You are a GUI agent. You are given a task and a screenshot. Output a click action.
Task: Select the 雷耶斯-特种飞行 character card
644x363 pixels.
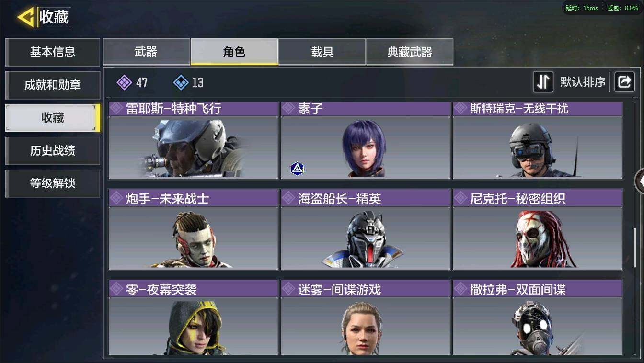click(x=193, y=140)
